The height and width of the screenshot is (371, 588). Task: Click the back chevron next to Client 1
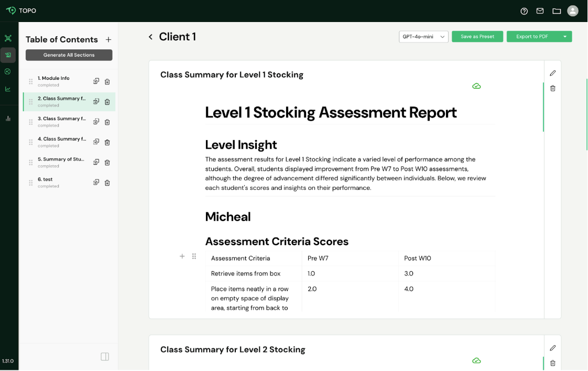[x=150, y=37]
